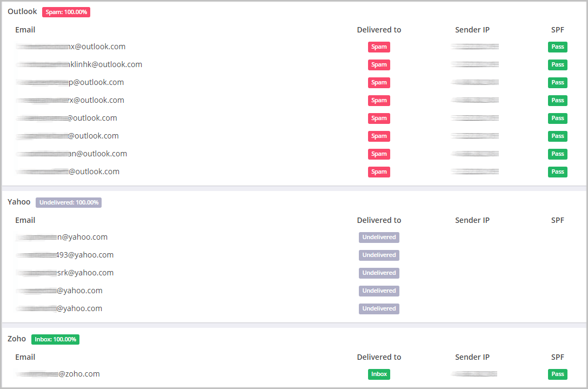Click the Undelivered badge for the 493@yahoo.com row
Viewport: 588px width, 389px height.
coord(379,255)
